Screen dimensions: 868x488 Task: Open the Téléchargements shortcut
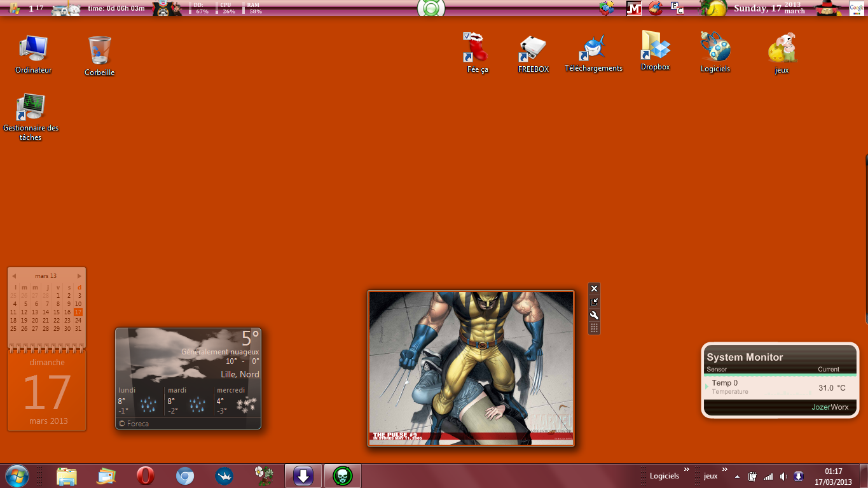[x=593, y=53]
